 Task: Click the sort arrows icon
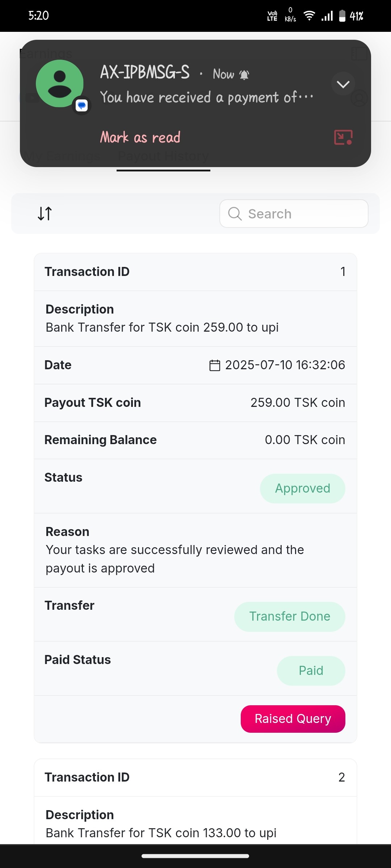[x=45, y=213]
